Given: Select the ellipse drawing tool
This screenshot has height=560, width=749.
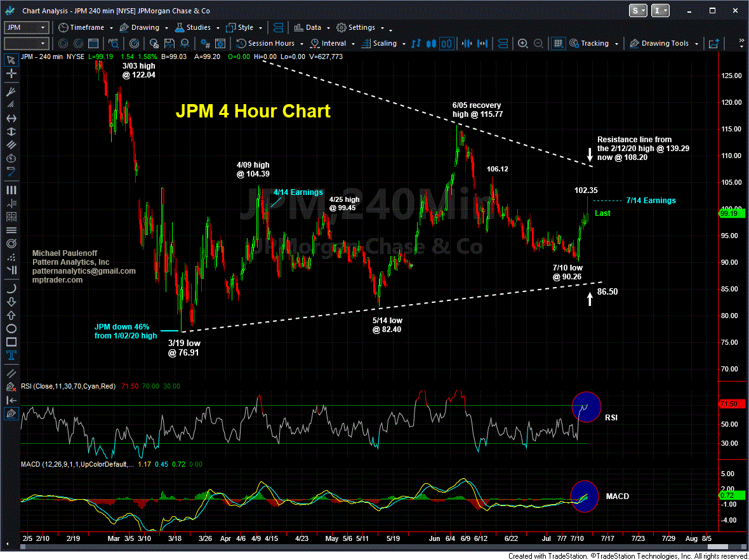Looking at the screenshot, I should (11, 329).
